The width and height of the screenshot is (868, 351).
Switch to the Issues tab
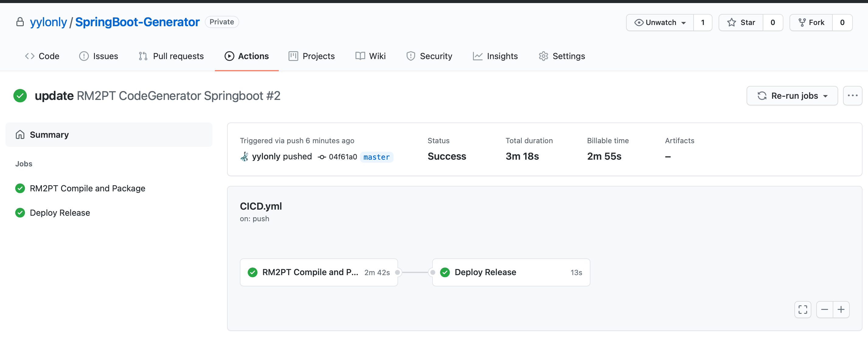(98, 56)
